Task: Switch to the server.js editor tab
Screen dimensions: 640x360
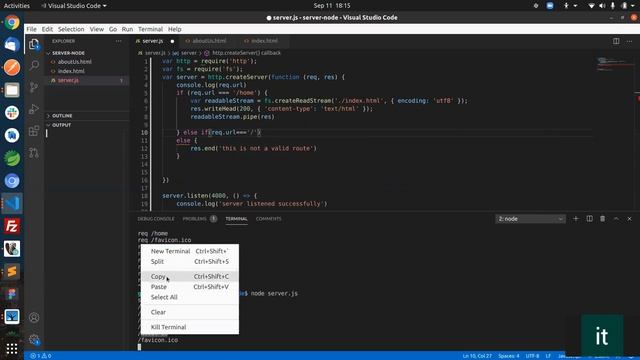Action: pyautogui.click(x=155, y=41)
